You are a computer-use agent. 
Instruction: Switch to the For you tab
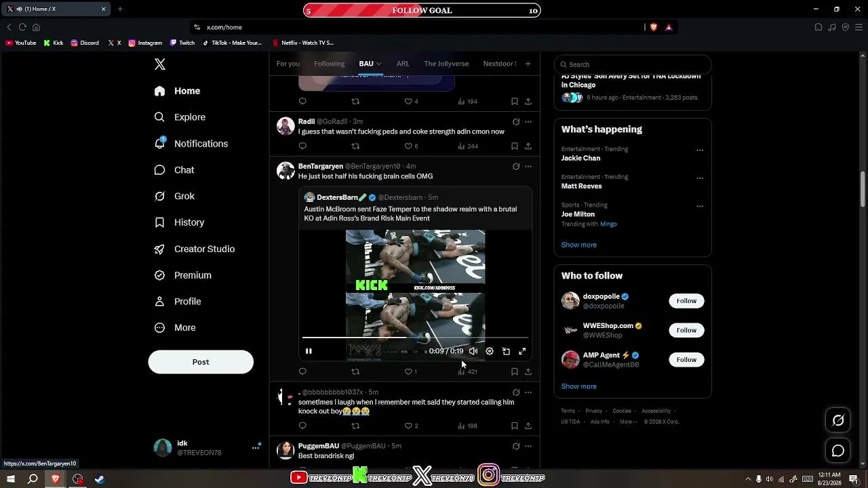point(288,64)
